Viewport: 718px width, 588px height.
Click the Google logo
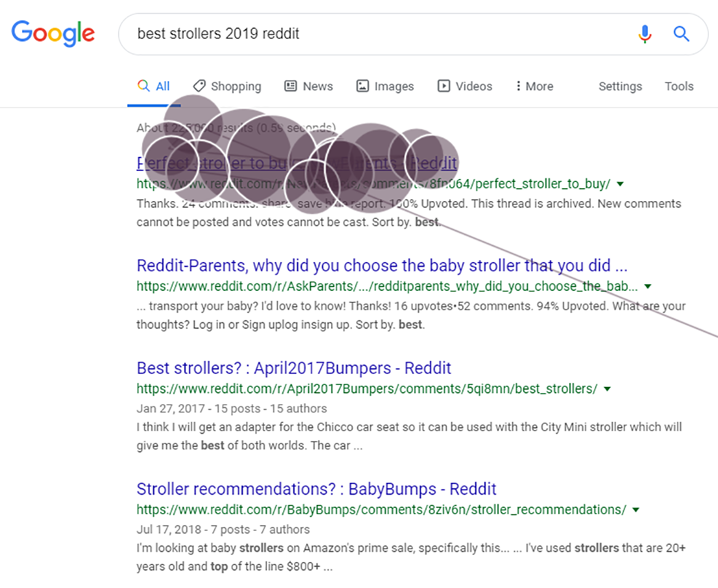[53, 33]
